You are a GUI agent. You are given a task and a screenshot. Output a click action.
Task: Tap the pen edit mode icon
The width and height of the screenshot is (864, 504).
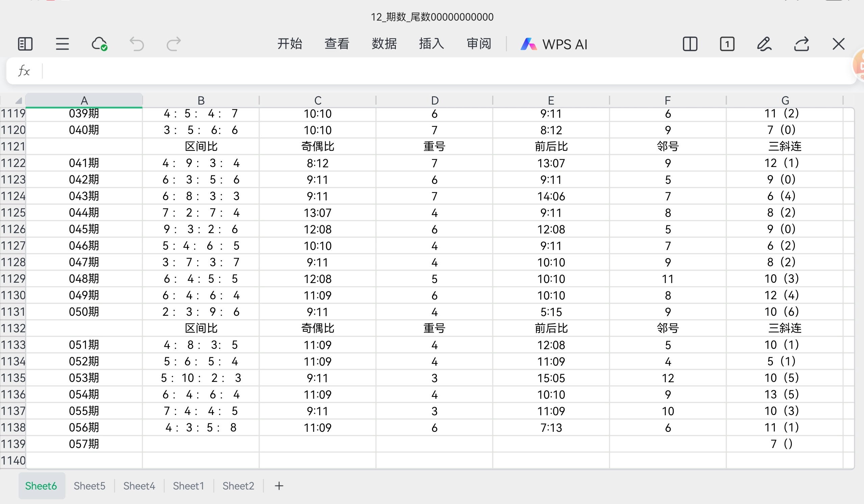click(764, 44)
